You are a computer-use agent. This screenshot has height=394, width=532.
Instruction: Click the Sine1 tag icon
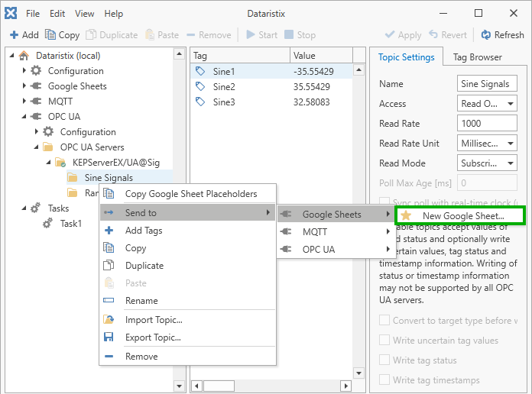tap(200, 71)
